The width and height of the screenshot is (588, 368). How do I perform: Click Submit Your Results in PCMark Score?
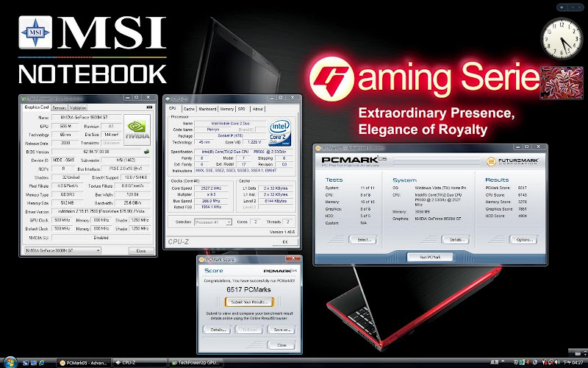point(249,302)
